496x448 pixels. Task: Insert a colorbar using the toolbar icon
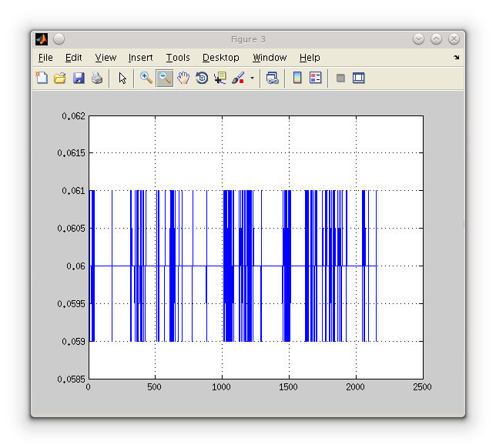[297, 78]
